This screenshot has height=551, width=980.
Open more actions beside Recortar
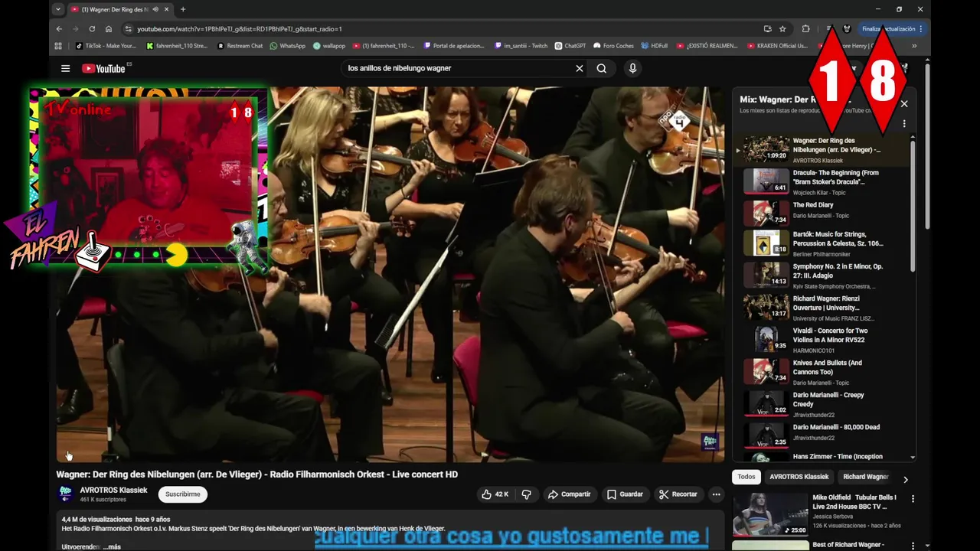tap(716, 494)
